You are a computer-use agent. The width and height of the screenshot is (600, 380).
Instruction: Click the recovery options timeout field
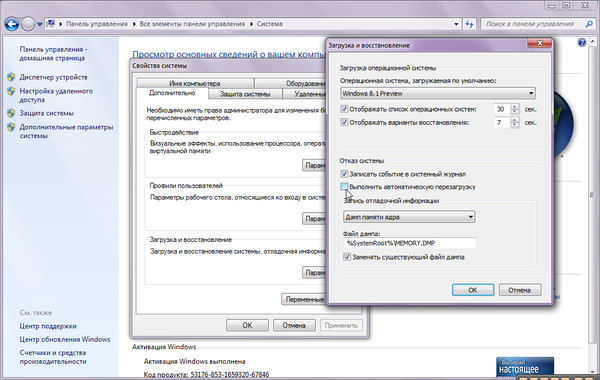coord(502,122)
